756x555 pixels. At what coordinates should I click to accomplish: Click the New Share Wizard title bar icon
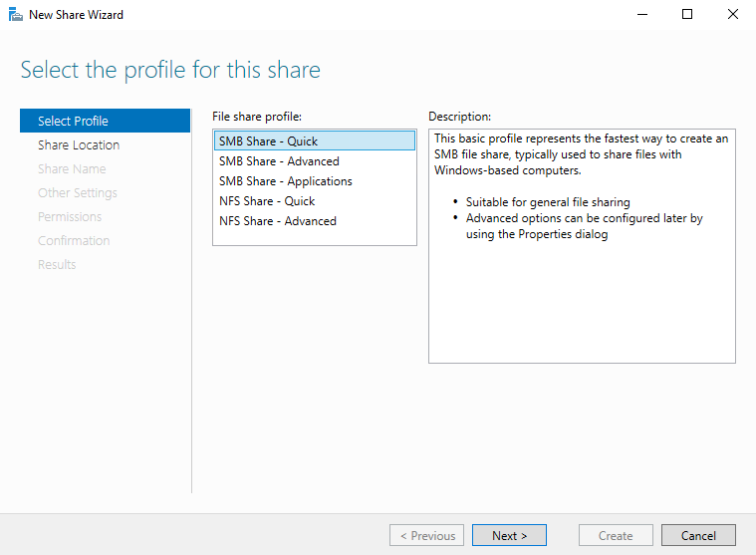click(15, 15)
